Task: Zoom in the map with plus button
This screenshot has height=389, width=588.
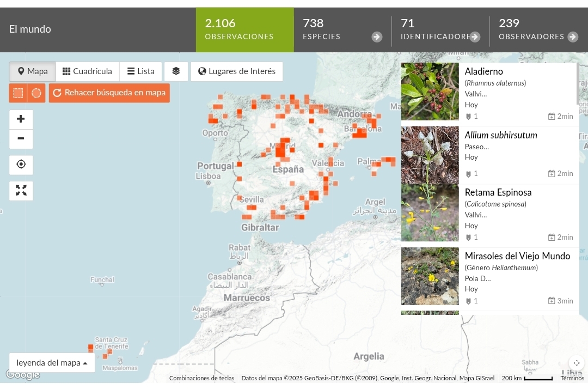Action: click(21, 119)
